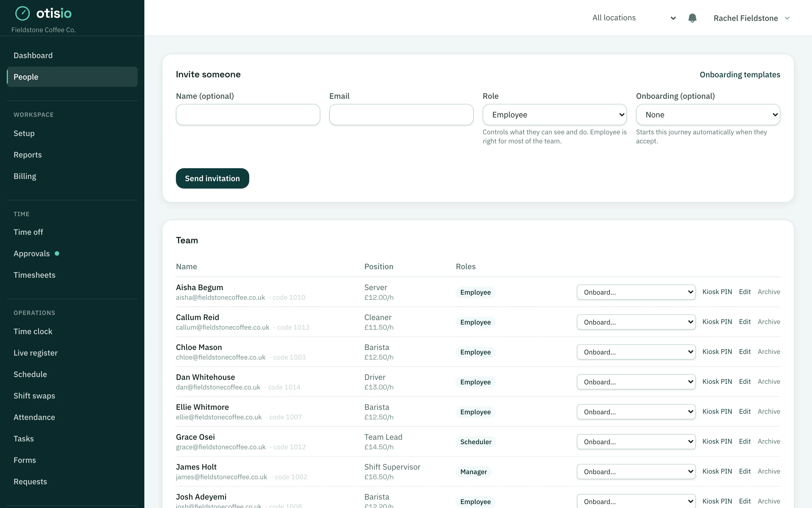The image size is (812, 508).
Task: Open Reports in the sidebar
Action: coord(72,155)
